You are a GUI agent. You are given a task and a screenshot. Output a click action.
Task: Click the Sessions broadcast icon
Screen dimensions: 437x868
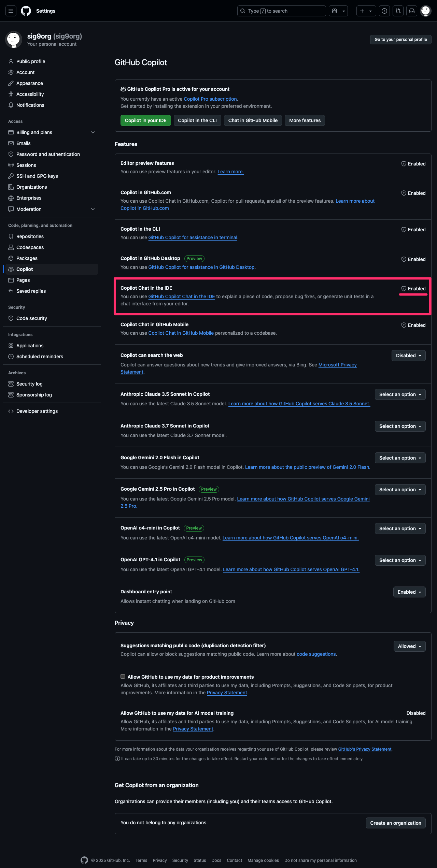click(x=11, y=165)
